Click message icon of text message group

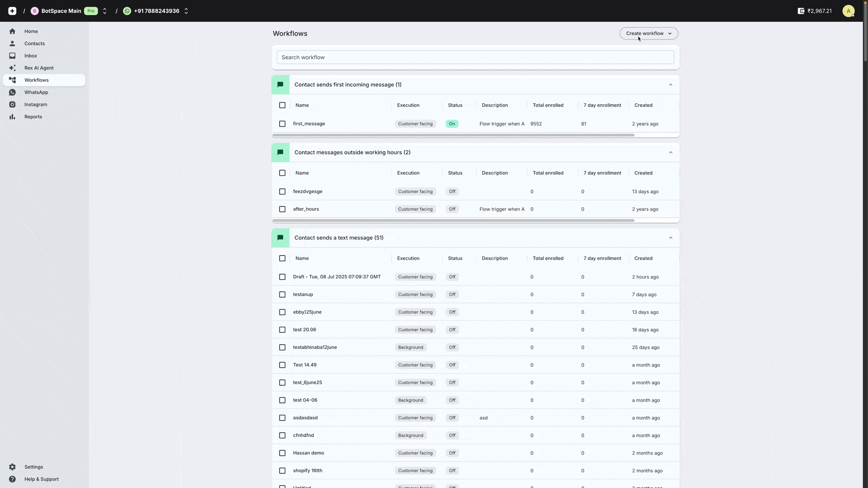pyautogui.click(x=280, y=238)
